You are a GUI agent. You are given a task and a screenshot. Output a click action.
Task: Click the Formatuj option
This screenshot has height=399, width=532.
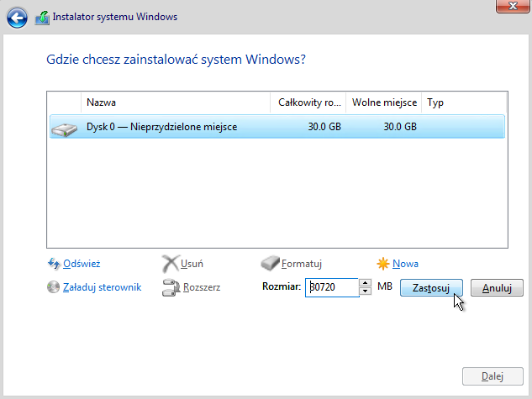pos(301,264)
